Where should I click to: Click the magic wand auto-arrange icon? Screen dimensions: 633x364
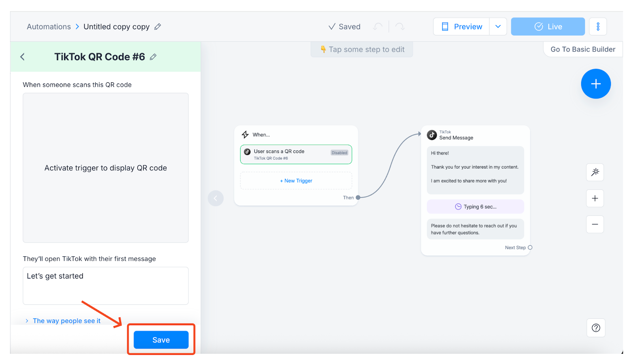595,172
